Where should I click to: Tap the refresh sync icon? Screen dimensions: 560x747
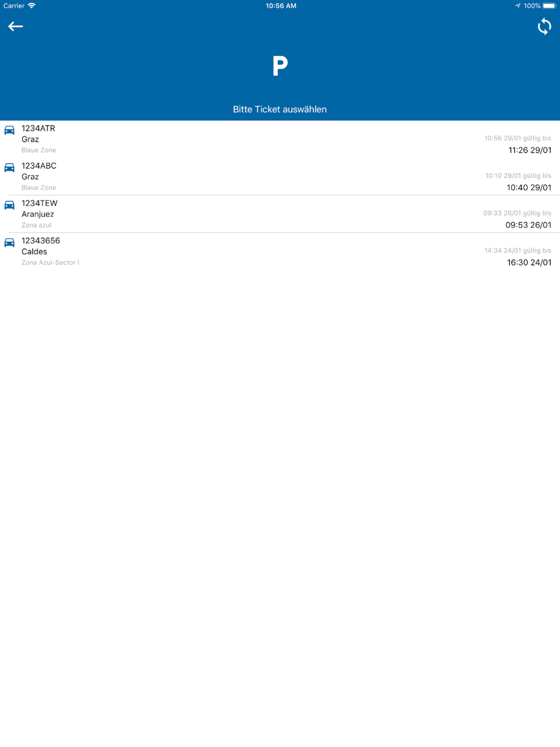coord(544,26)
